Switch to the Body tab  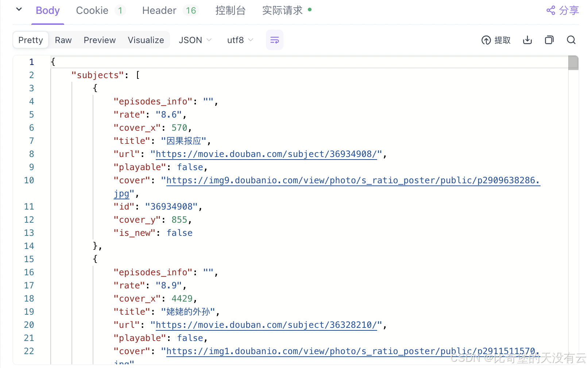point(48,11)
